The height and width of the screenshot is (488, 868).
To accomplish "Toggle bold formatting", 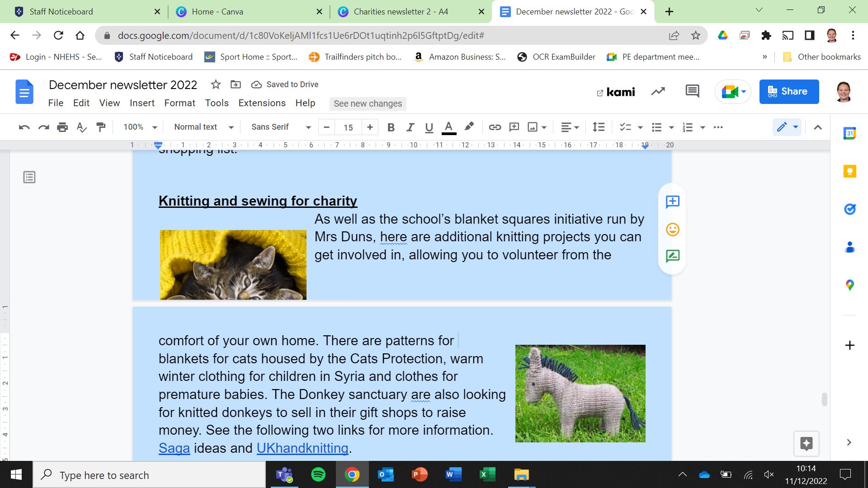I will click(391, 127).
